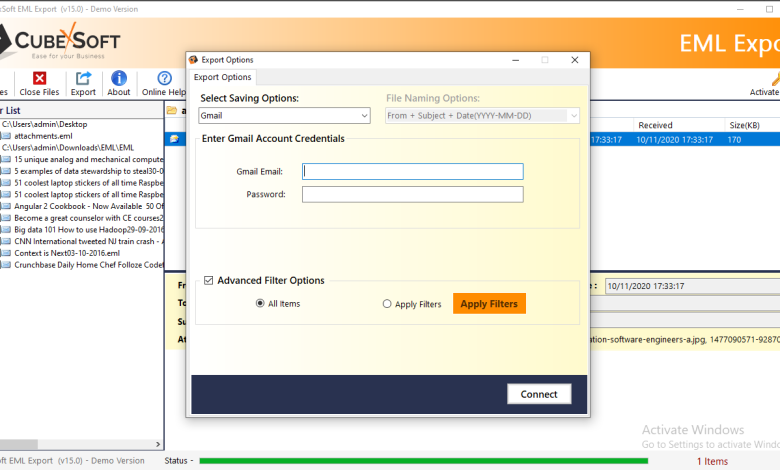Viewport: 780px width, 470px height.
Task: Click the Password input field
Action: [412, 194]
